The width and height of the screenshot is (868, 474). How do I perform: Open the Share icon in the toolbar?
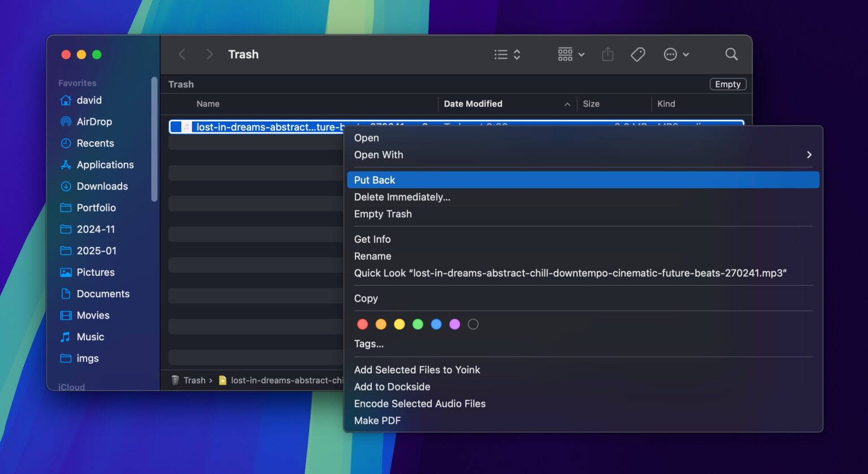(x=607, y=54)
